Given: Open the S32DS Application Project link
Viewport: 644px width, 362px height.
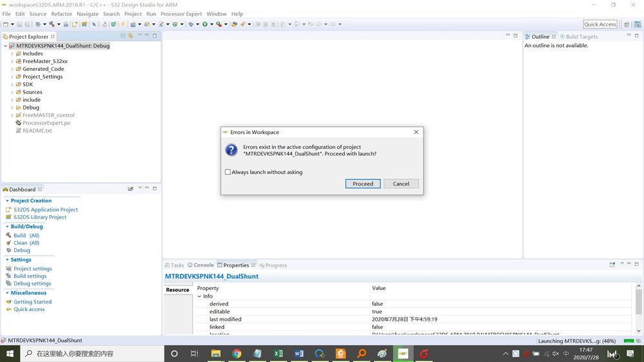Looking at the screenshot, I should click(x=46, y=209).
